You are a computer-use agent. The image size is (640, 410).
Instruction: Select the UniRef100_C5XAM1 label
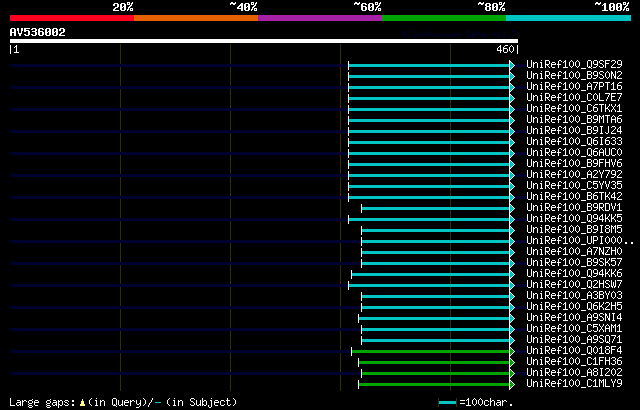pyautogui.click(x=574, y=328)
